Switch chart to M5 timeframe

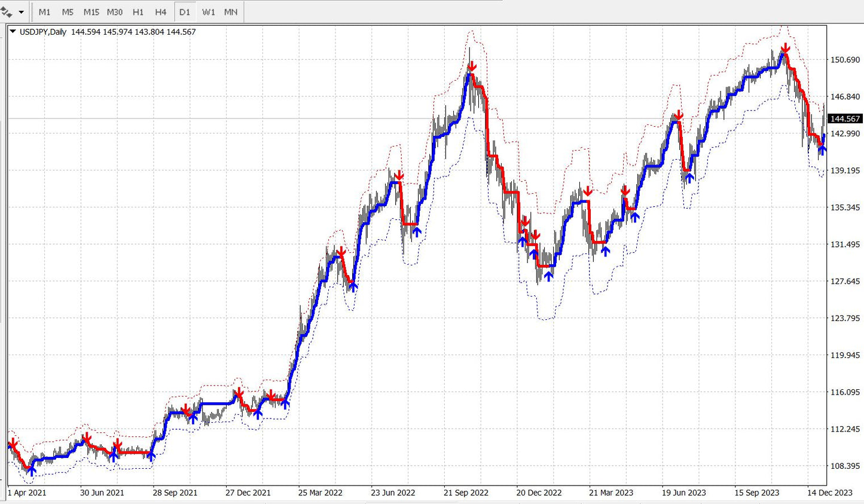click(x=67, y=11)
